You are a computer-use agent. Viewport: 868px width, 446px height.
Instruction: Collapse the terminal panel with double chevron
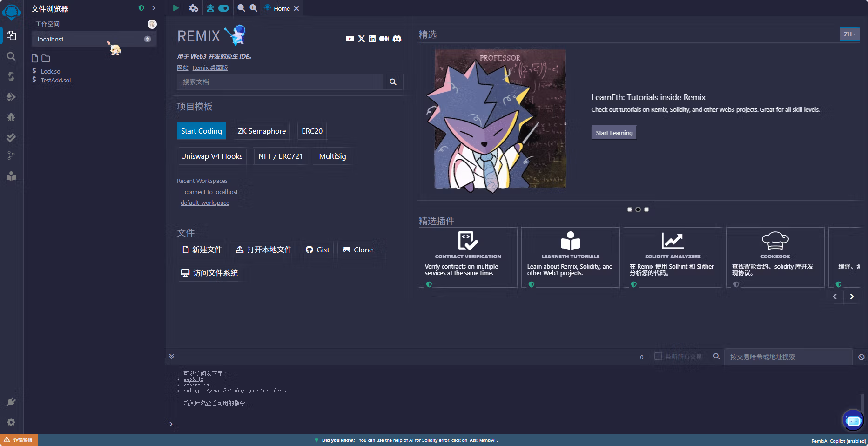(x=172, y=356)
